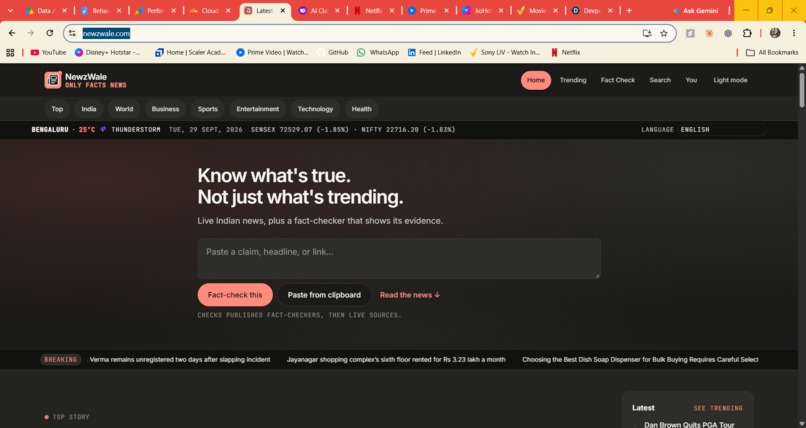Open the You nav item
The height and width of the screenshot is (428, 806).
(x=691, y=80)
